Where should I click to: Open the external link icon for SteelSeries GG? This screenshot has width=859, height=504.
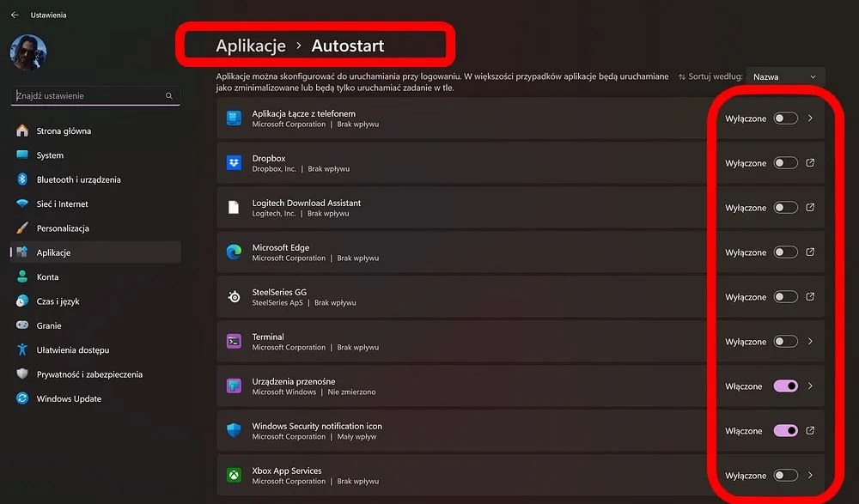(810, 296)
